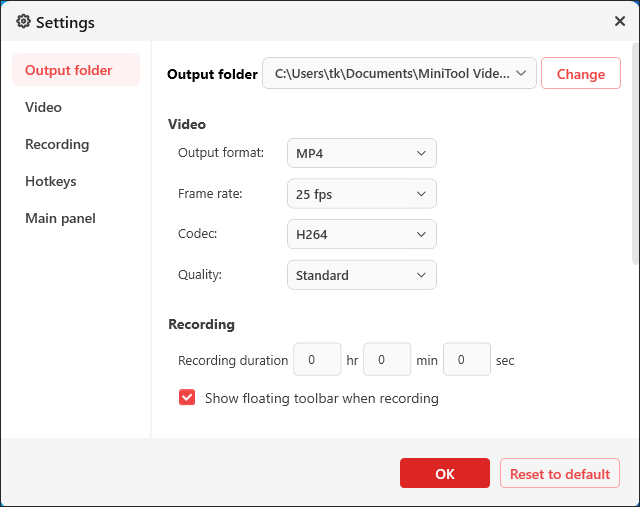Click the recording duration minutes field

(387, 359)
